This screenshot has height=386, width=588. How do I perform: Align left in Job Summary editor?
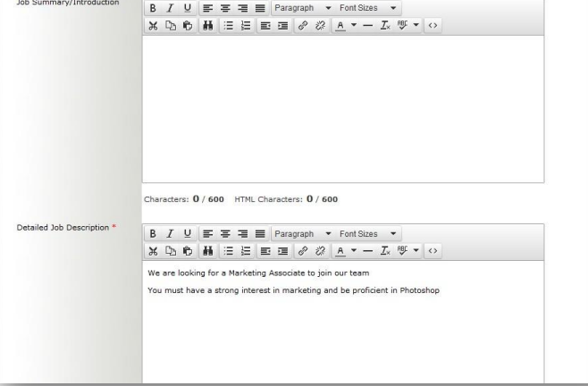207,8
